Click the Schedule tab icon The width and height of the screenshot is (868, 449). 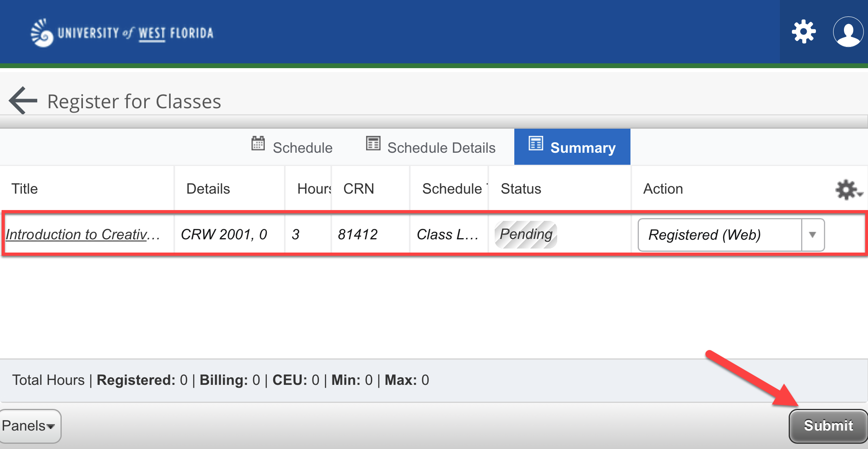(x=256, y=145)
